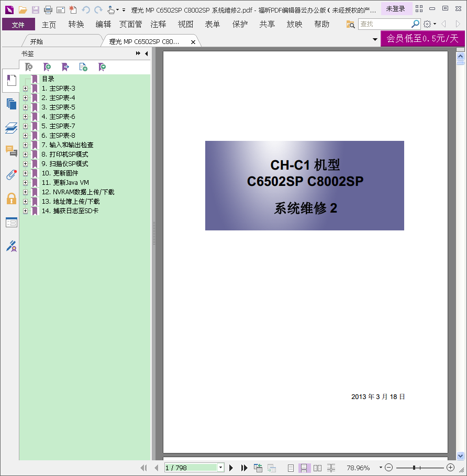This screenshot has width=467, height=476.
Task: Open the Bookmarks panel icon in sidebar
Action: (x=12, y=81)
